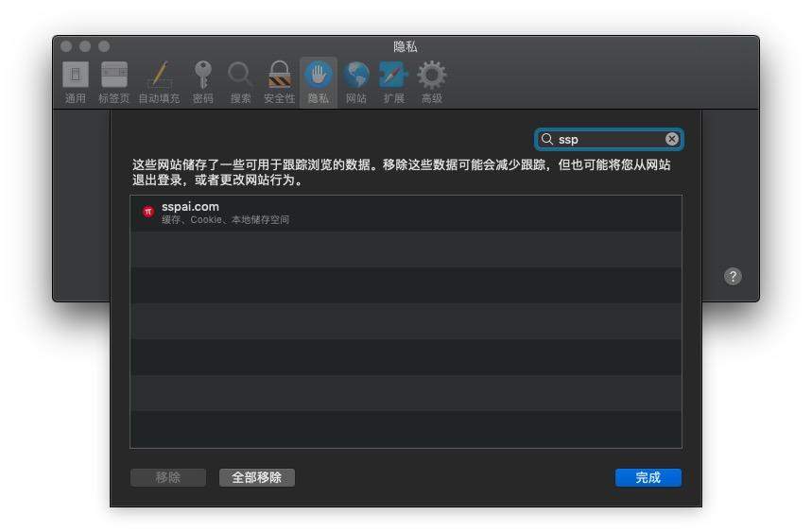Click the window zoom button

coord(104,46)
